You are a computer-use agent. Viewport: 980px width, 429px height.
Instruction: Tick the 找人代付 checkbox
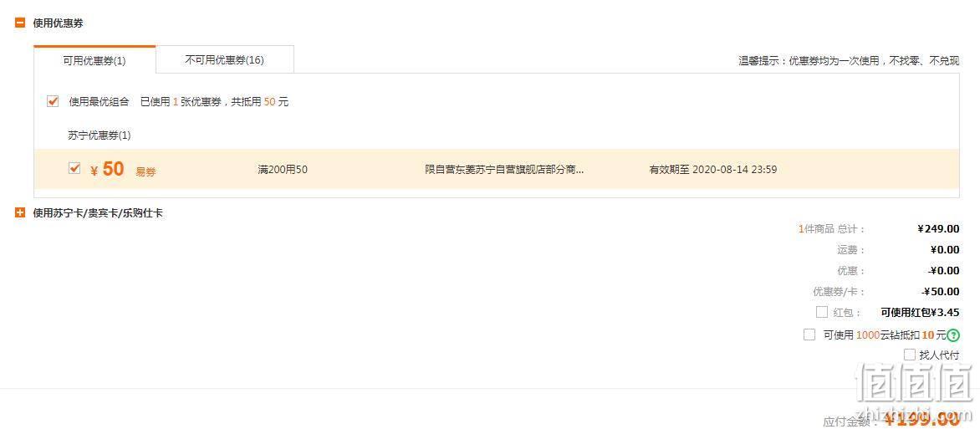pyautogui.click(x=910, y=355)
